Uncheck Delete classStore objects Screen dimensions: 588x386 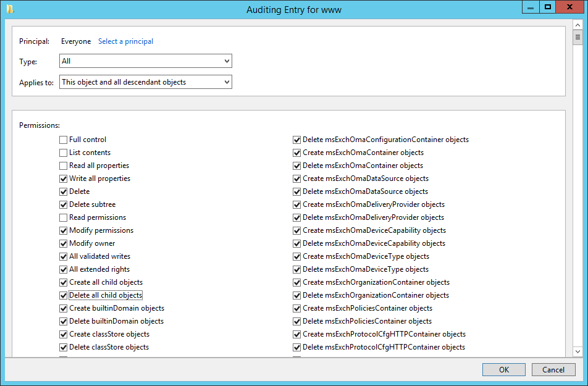click(64, 347)
